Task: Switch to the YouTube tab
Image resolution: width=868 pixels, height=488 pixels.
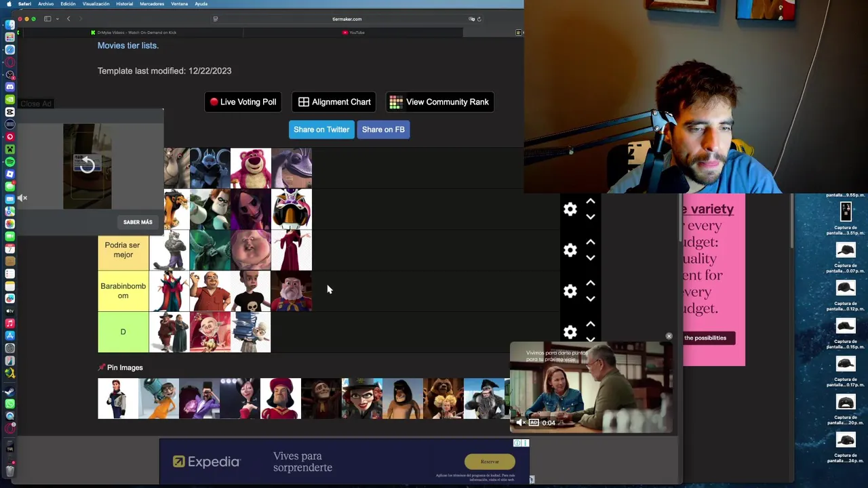Action: [353, 33]
